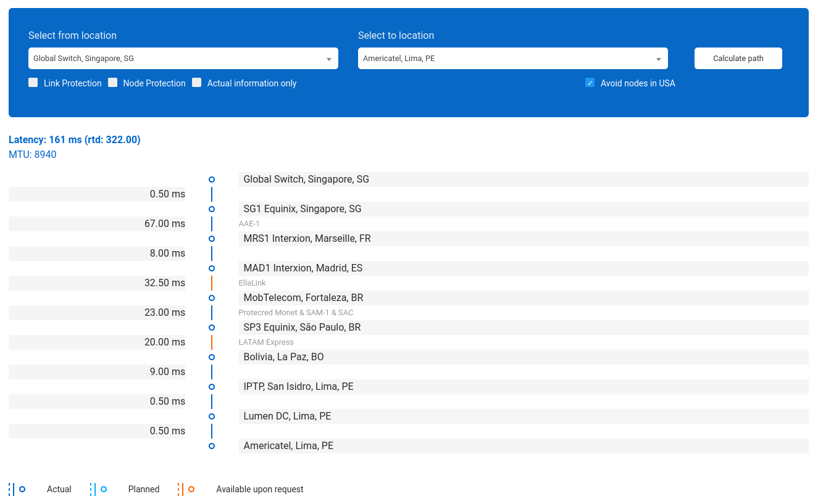Open the from location dropdown arrow
Screen dimensions: 818x504
tap(329, 59)
